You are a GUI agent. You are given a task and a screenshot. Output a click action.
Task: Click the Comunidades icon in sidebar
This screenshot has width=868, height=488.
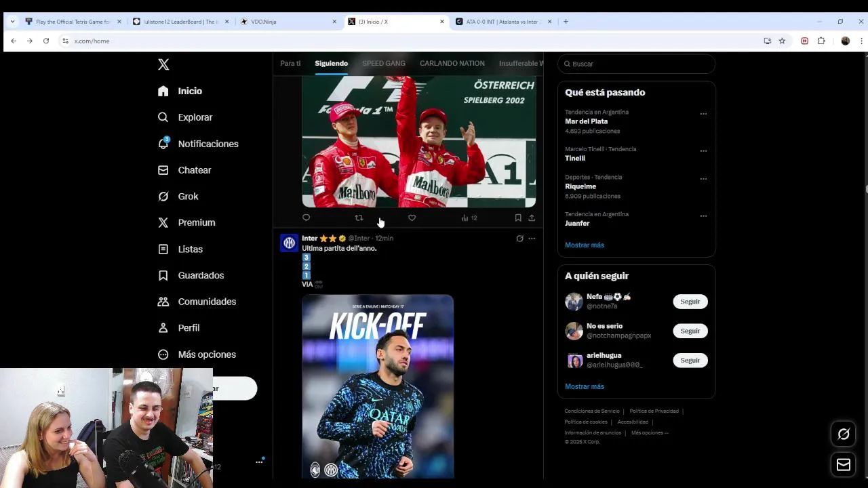[163, 302]
